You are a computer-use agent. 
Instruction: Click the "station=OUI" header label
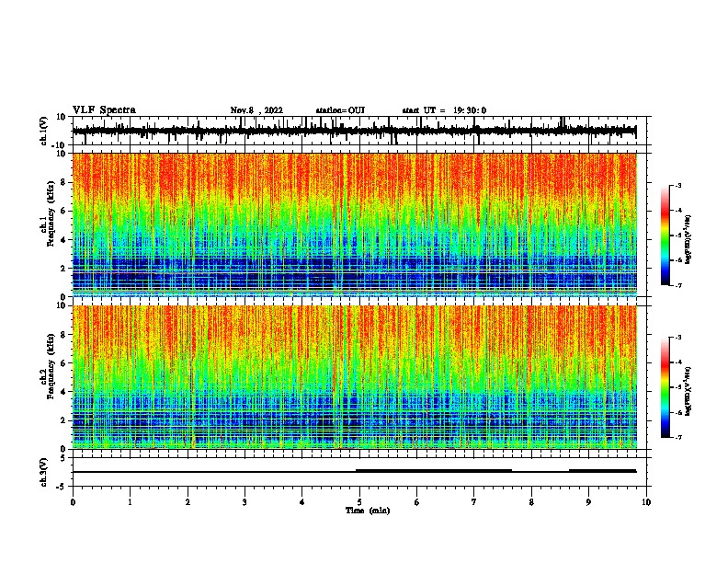click(x=340, y=110)
